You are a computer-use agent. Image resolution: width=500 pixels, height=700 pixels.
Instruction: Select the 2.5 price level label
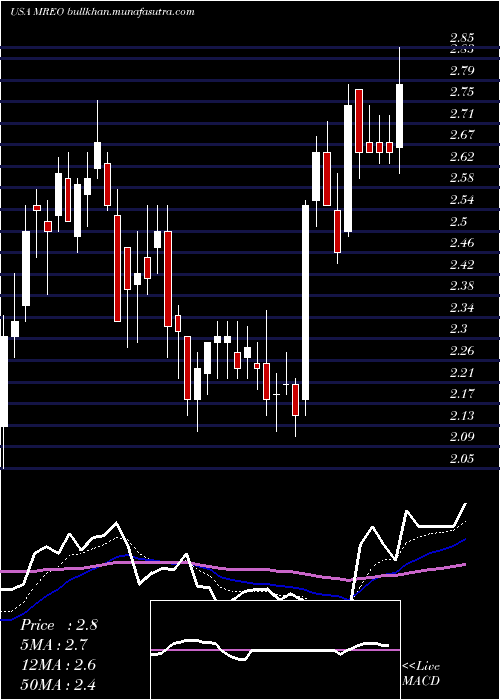coord(458,222)
